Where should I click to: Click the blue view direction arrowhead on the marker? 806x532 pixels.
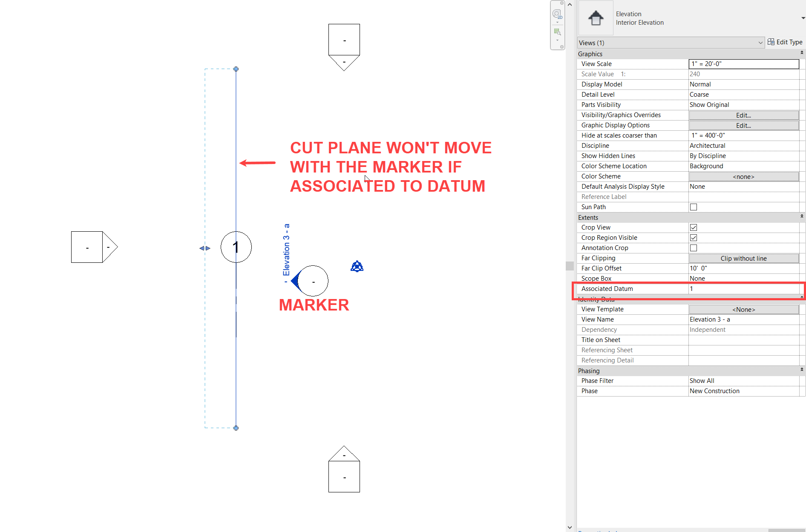click(x=294, y=280)
